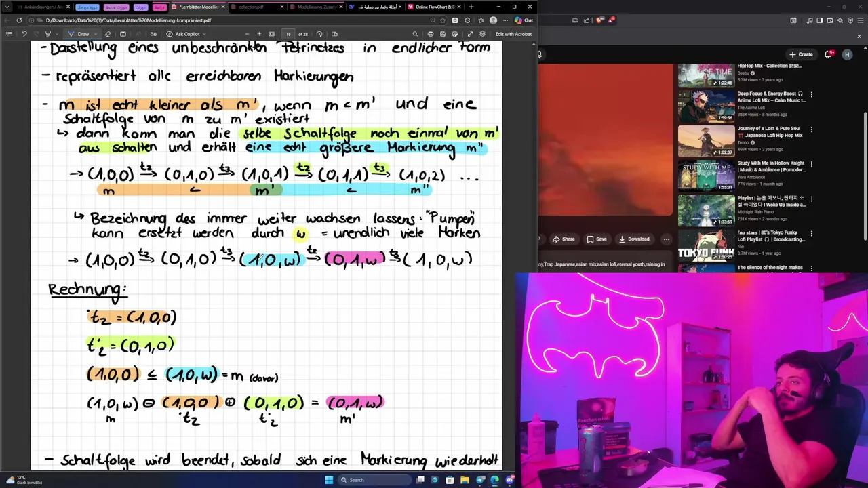The height and width of the screenshot is (488, 868).
Task: Open options menu for Hollow Knight video
Action: point(811,163)
